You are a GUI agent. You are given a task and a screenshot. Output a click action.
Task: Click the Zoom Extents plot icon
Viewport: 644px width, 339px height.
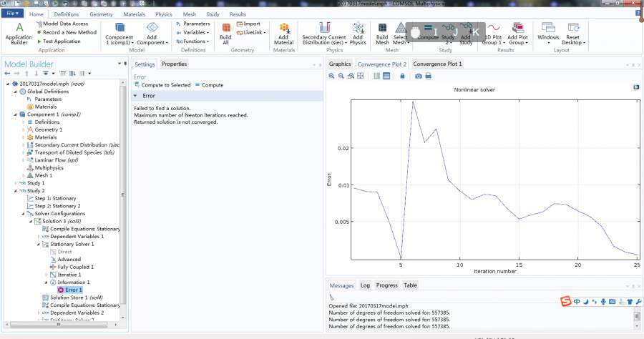tap(360, 76)
